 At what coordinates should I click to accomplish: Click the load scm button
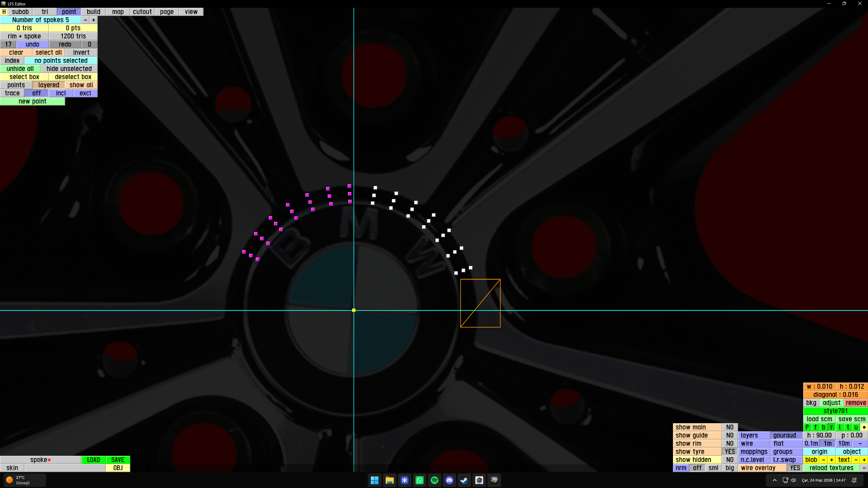pos(819,419)
